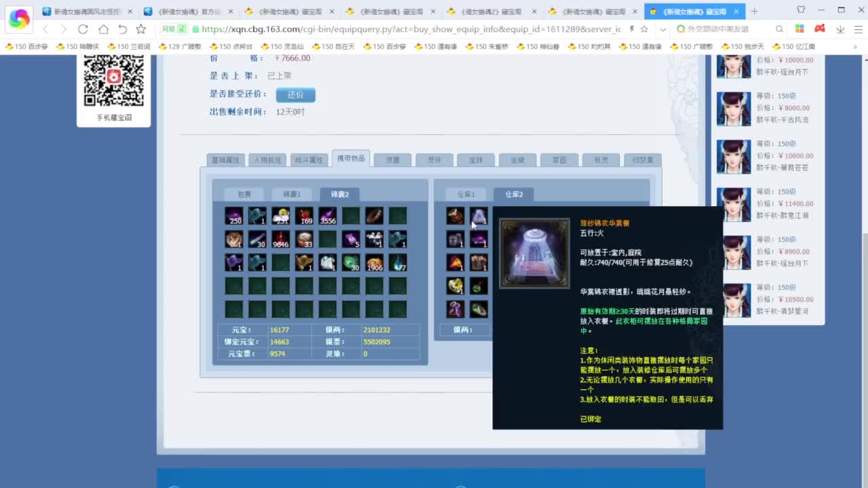This screenshot has width=868, height=488.
Task: Close the first browser tab
Action: tap(130, 12)
